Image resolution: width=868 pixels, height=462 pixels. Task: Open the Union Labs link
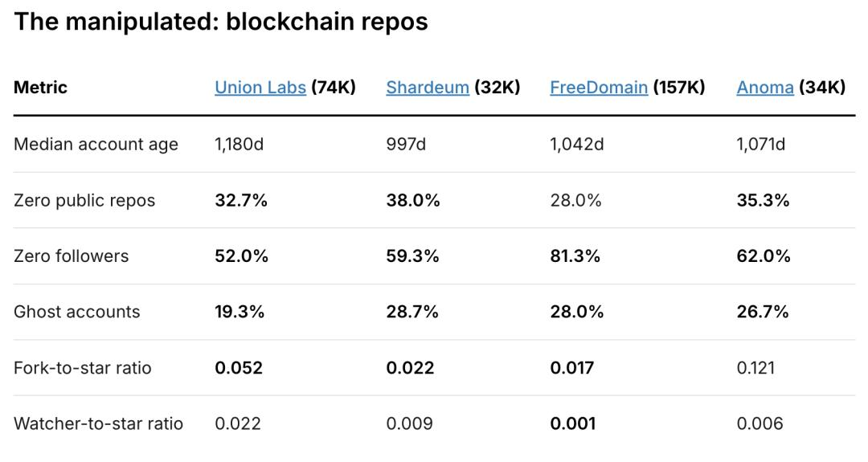coord(260,88)
